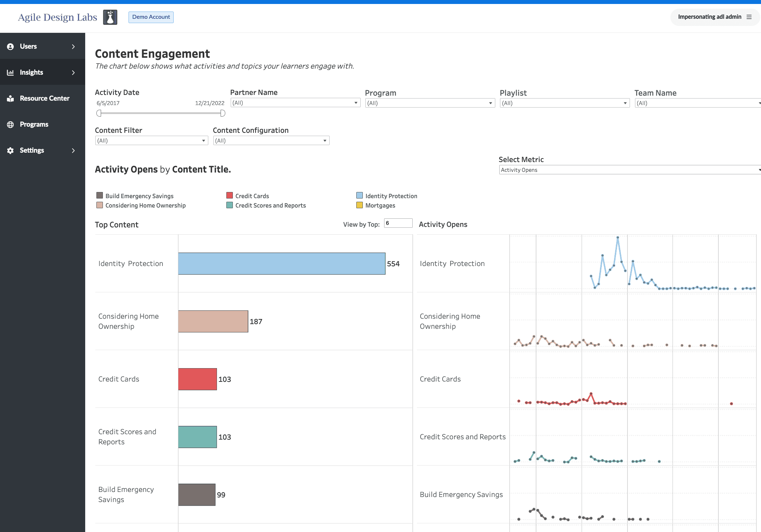The image size is (761, 532).
Task: Open the Content Filter dropdown
Action: point(152,141)
